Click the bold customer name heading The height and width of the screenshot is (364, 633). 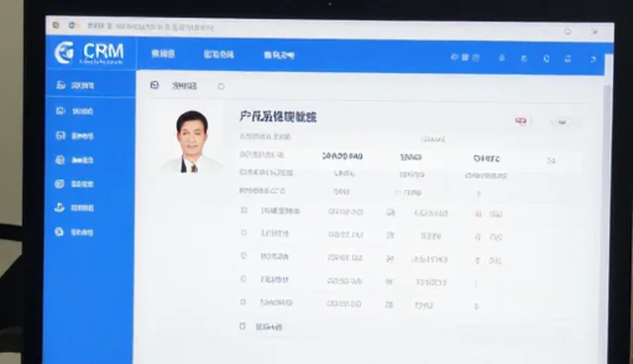278,117
